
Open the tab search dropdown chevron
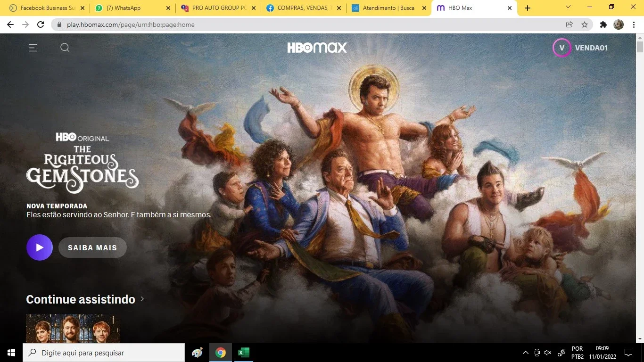click(x=568, y=7)
